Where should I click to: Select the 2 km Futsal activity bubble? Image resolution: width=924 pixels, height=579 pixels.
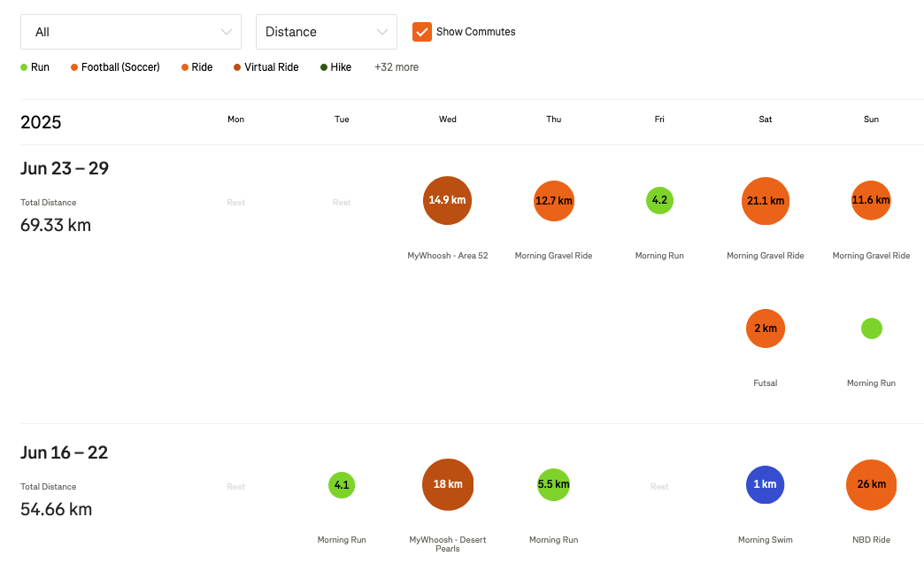point(765,328)
